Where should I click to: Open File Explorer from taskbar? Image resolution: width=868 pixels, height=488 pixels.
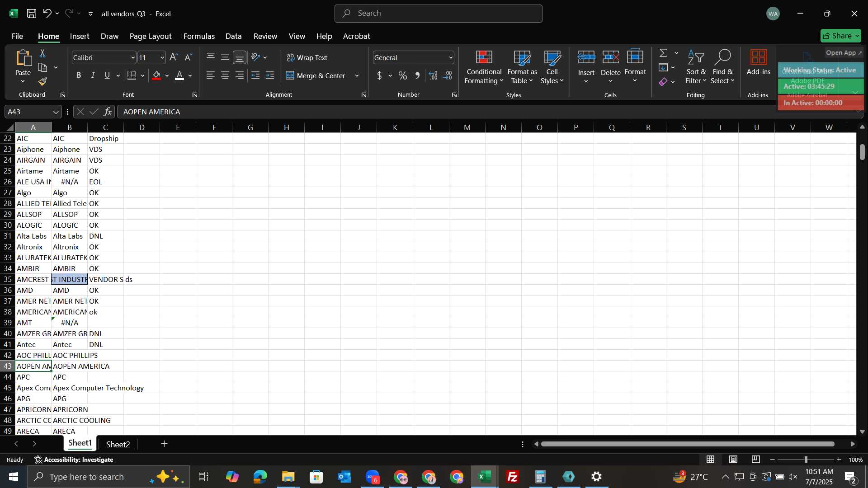[x=288, y=477]
